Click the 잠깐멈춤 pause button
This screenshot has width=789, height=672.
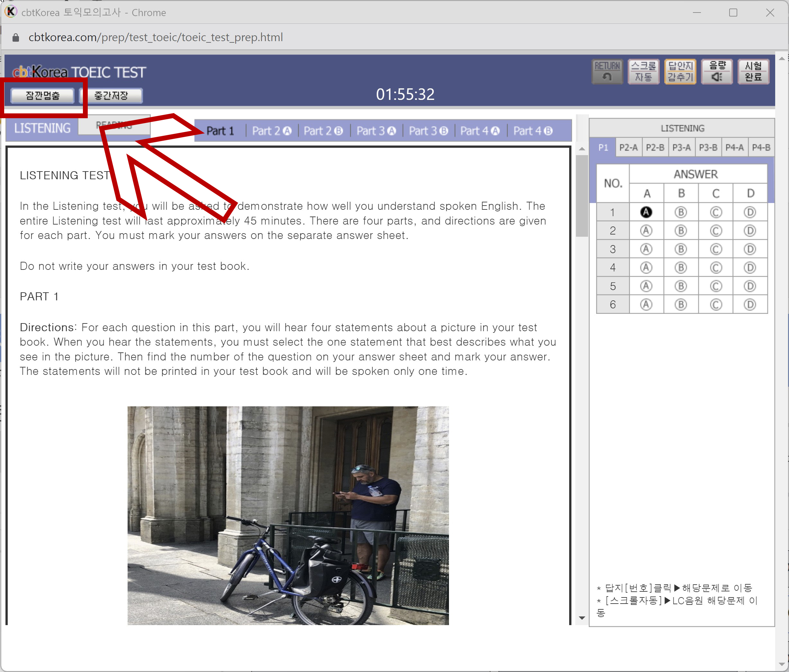point(43,95)
